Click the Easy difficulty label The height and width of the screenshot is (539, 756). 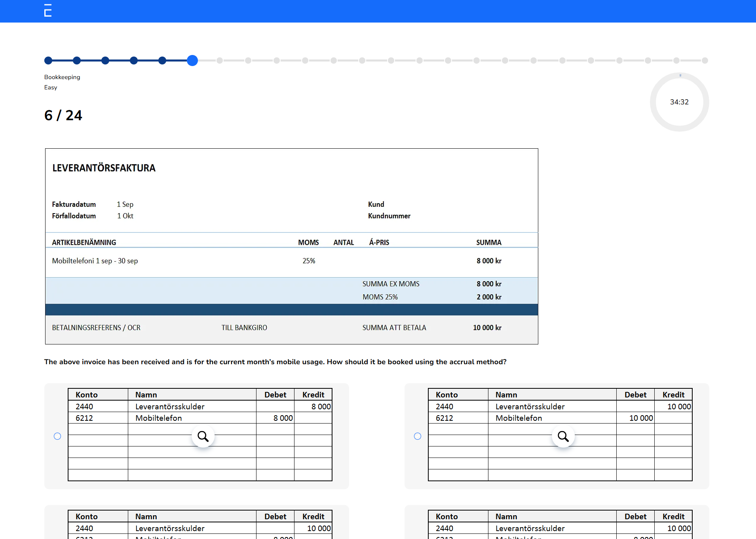point(50,87)
